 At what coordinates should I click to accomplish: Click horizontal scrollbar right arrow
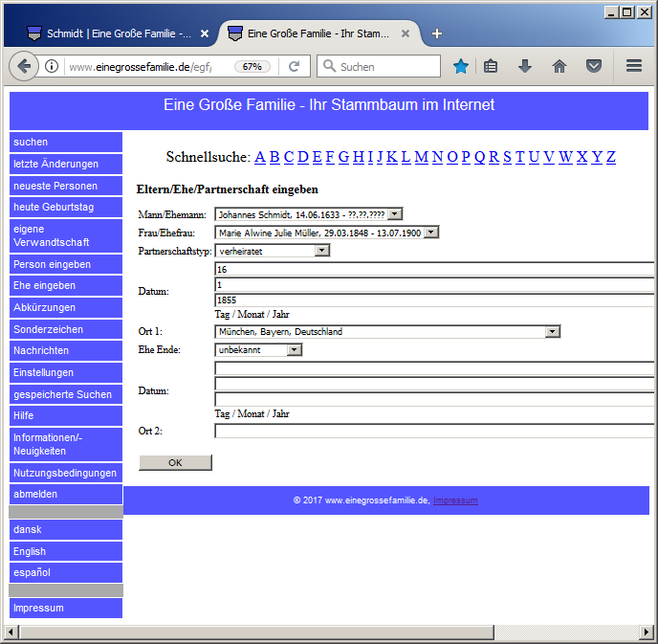(x=647, y=632)
